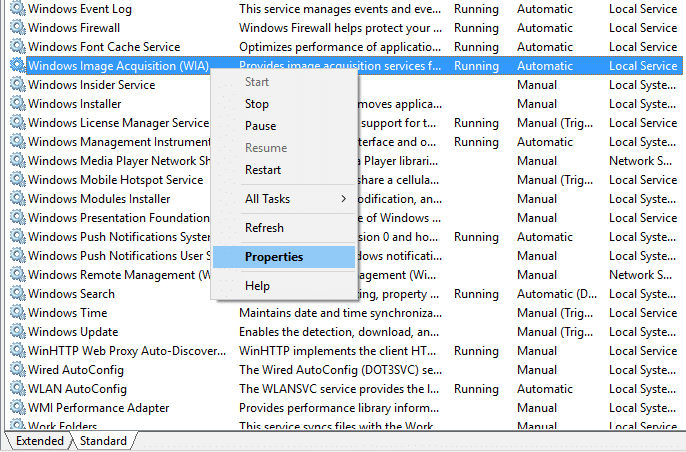Choose Pause from the context menu
Screen dimensions: 686x452
[x=284, y=126]
